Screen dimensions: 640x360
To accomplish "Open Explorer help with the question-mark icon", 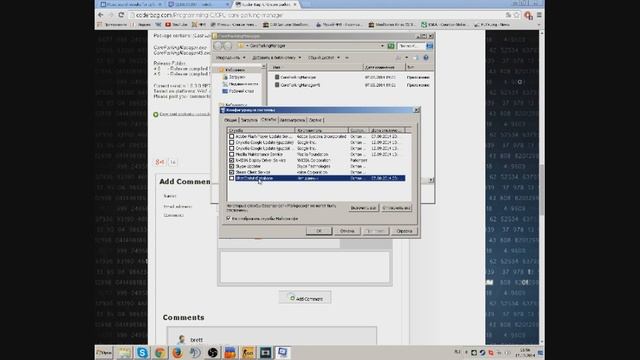I will [x=426, y=58].
